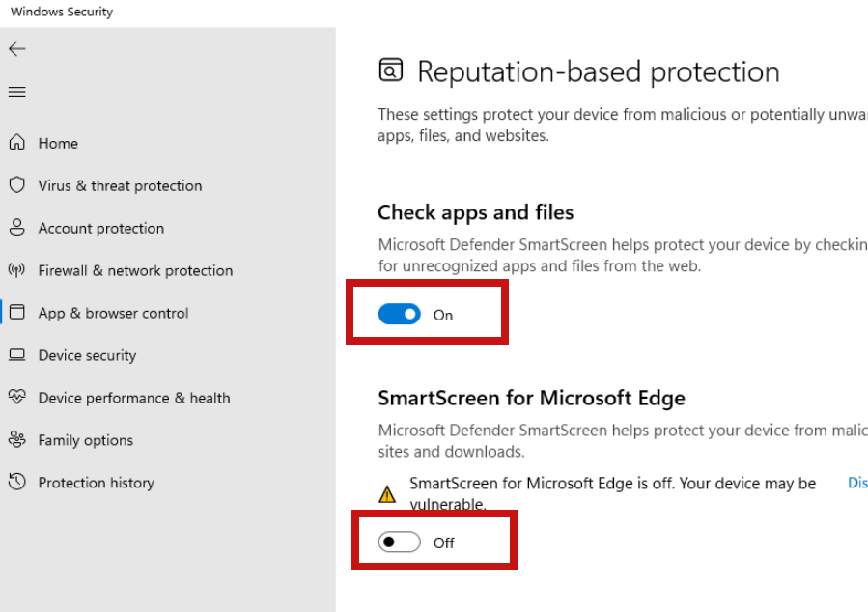868x612 pixels.
Task: Select Virus & threat protection shield icon
Action: click(18, 185)
